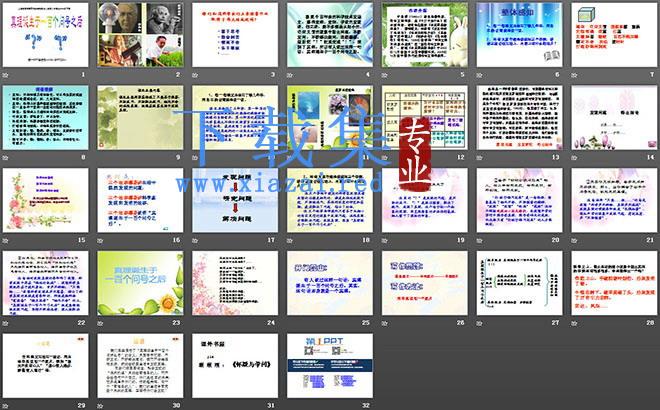Select slide 5 thumbnail with the white rabbit
The image size is (660, 410).
424,35
